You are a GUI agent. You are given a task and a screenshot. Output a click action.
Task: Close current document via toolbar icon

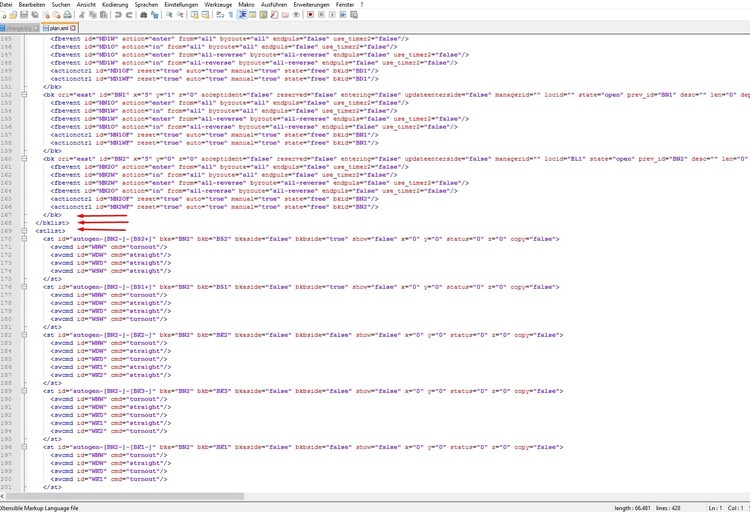pyautogui.click(x=46, y=15)
